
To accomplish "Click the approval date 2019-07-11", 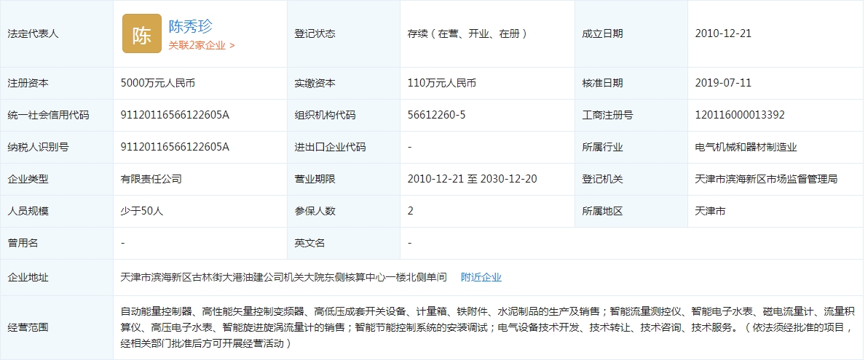I will pos(723,83).
